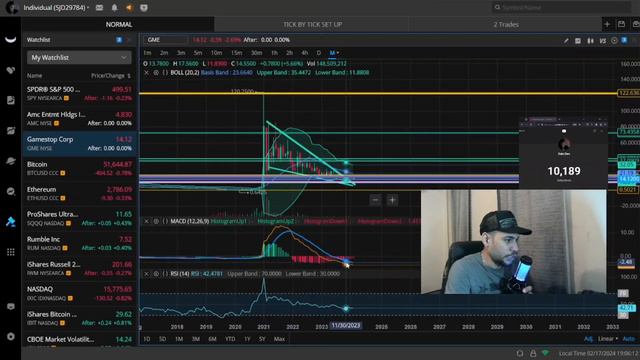Switch to the TICK BY TICK SET UP tab
Viewport: 640px width, 360px height.
313,24
